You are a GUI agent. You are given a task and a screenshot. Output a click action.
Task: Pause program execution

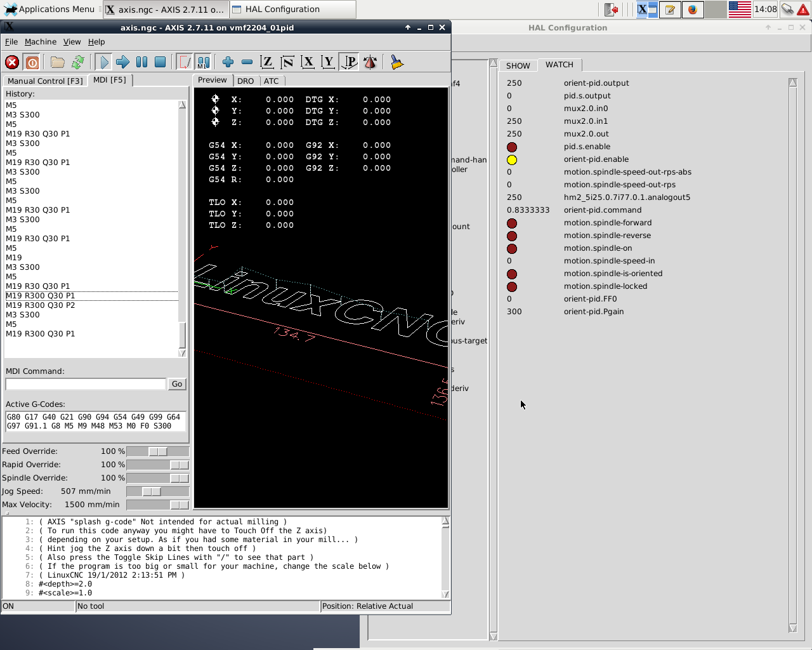pos(142,62)
